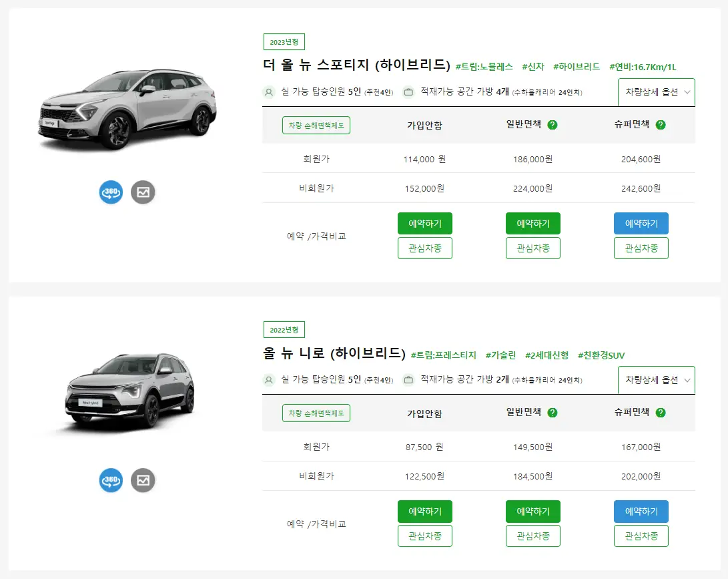
Task: Open 360-degree view of the Sportage
Action: (x=111, y=192)
